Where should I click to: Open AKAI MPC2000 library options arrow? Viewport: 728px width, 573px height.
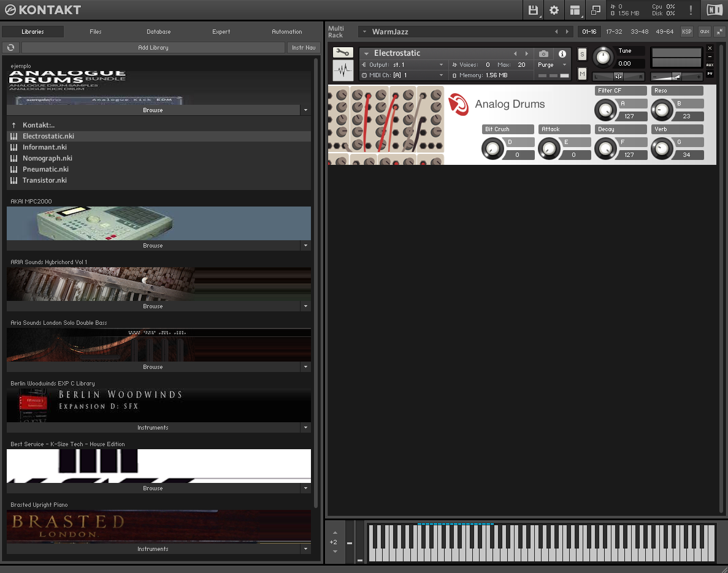(x=305, y=245)
